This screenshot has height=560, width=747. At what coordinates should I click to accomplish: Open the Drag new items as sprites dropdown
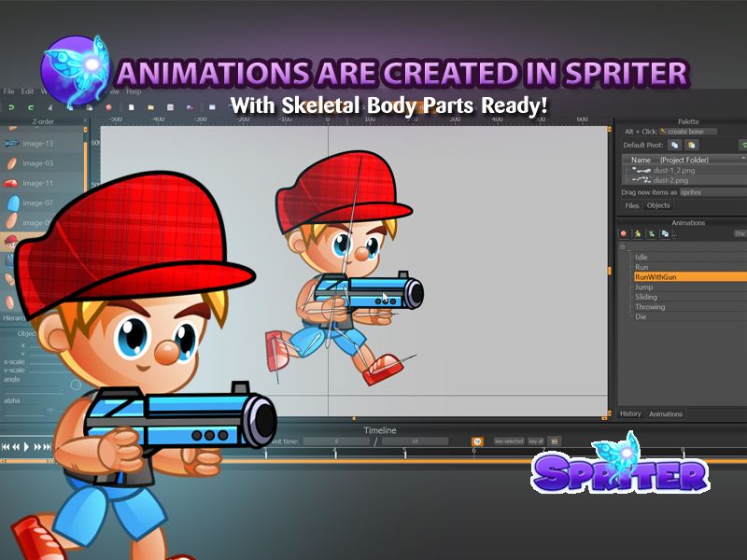point(712,192)
